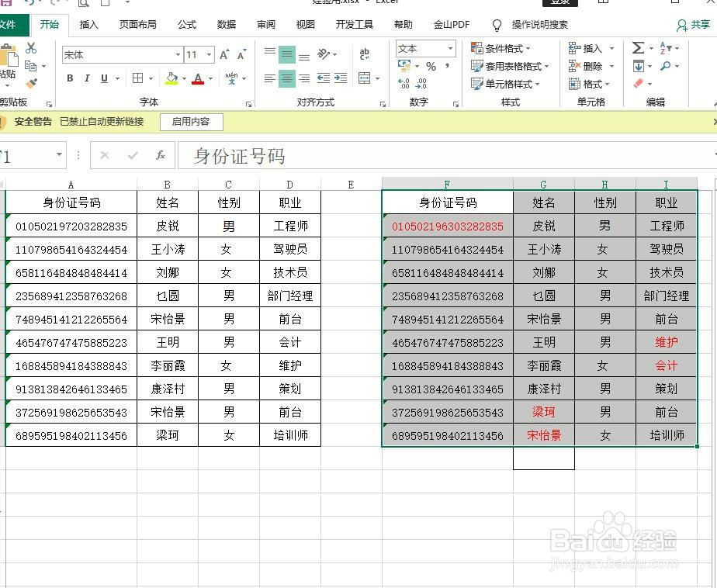Click the 共享 share button
The height and width of the screenshot is (588, 717).
(x=694, y=25)
